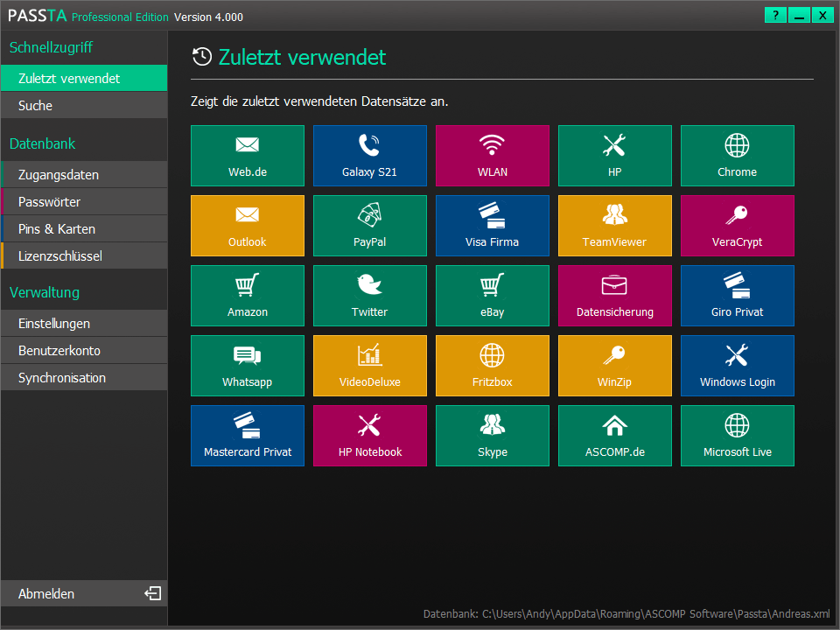Open the ASCOMP.de home tile
The height and width of the screenshot is (630, 840).
pyautogui.click(x=615, y=436)
